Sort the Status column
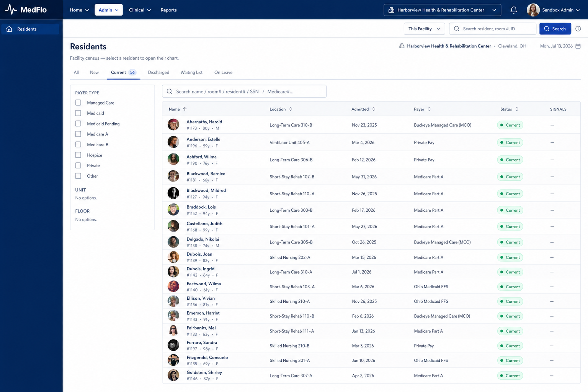 click(517, 109)
